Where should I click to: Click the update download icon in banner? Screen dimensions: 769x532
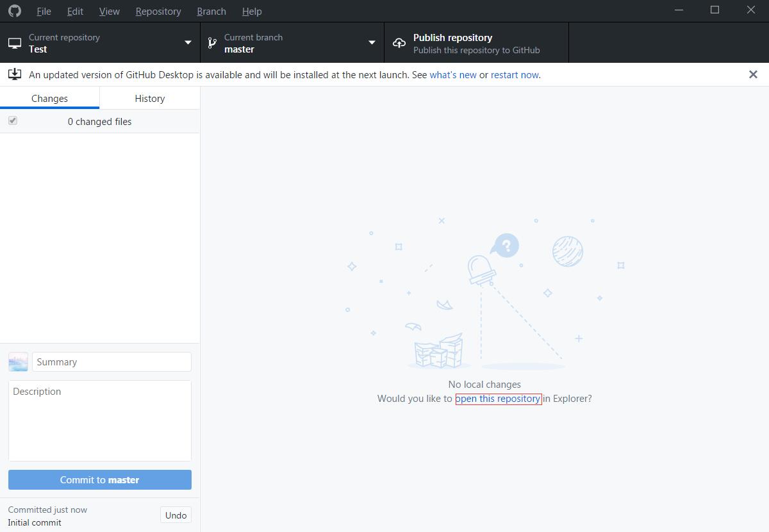[14, 74]
